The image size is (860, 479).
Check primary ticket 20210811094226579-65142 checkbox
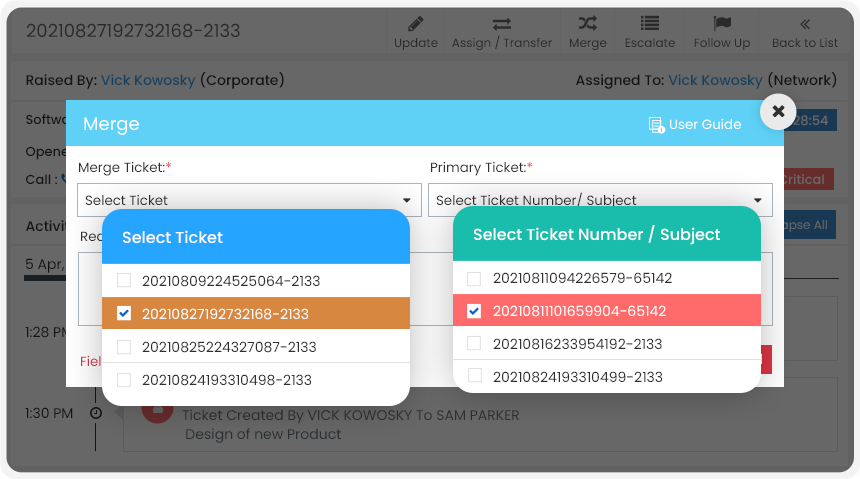(474, 278)
